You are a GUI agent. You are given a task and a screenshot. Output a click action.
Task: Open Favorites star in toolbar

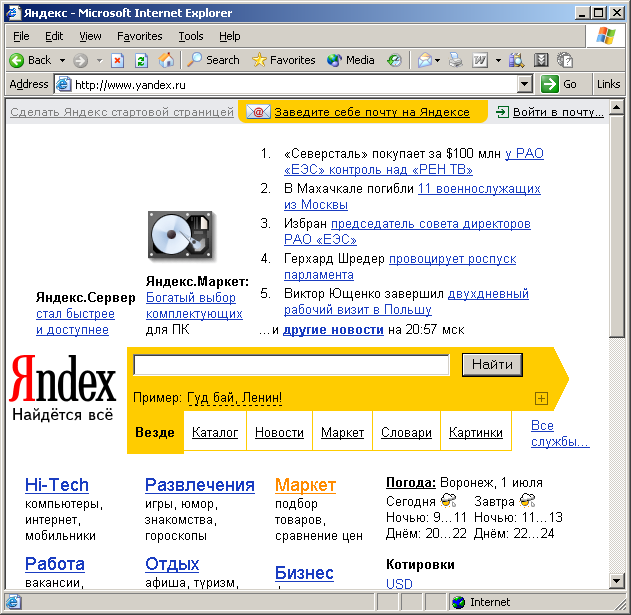tap(283, 60)
